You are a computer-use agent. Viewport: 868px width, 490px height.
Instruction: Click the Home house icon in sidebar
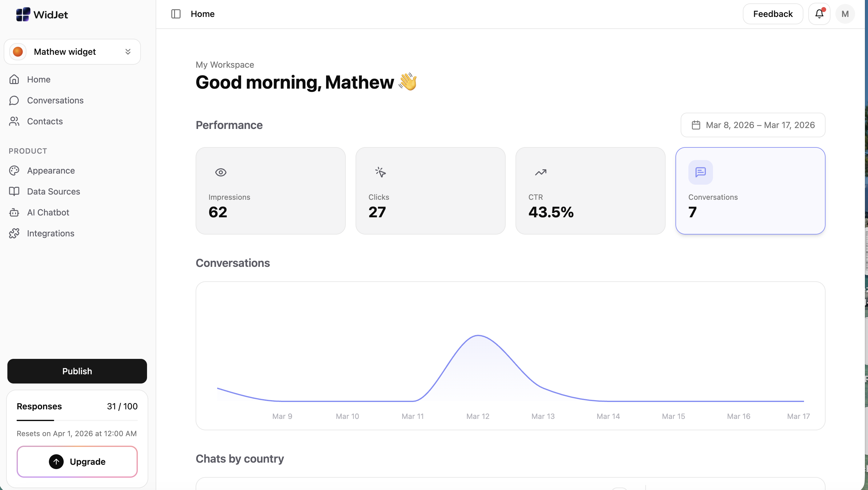[14, 79]
